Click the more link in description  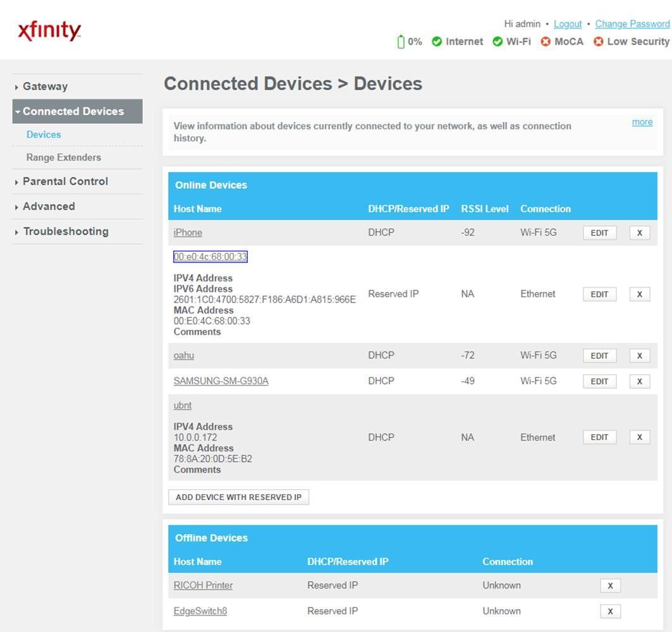click(x=642, y=122)
